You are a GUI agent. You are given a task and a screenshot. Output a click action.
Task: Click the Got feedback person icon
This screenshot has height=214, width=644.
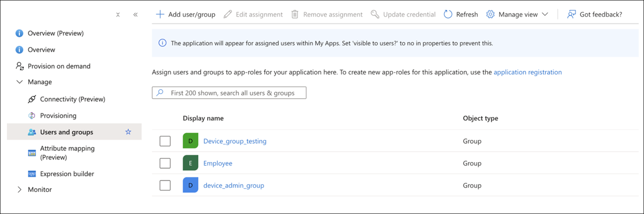[x=571, y=14]
